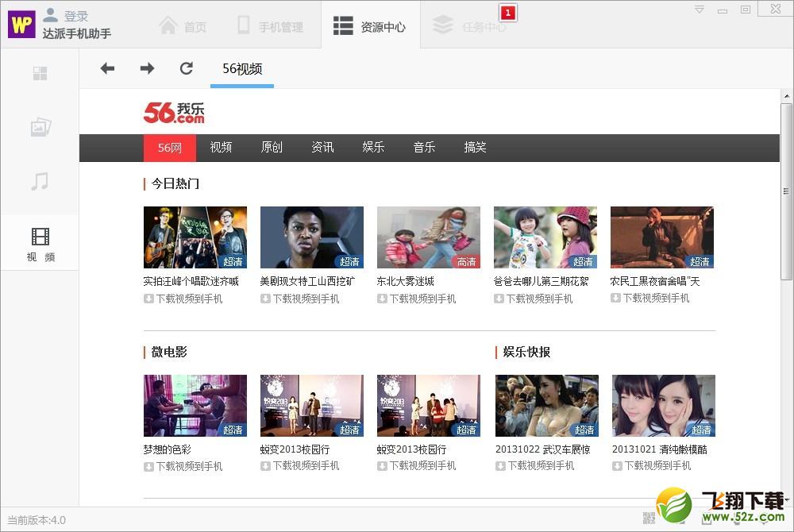Image resolution: width=794 pixels, height=532 pixels.
Task: Click download icon under 美剧现女特工山西挖矿
Action: (x=265, y=299)
